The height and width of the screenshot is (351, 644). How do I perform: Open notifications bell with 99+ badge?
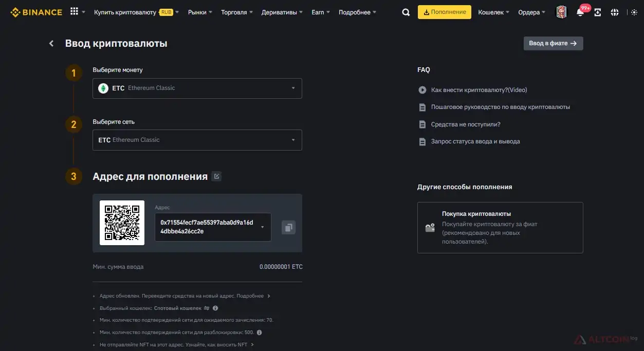click(581, 12)
